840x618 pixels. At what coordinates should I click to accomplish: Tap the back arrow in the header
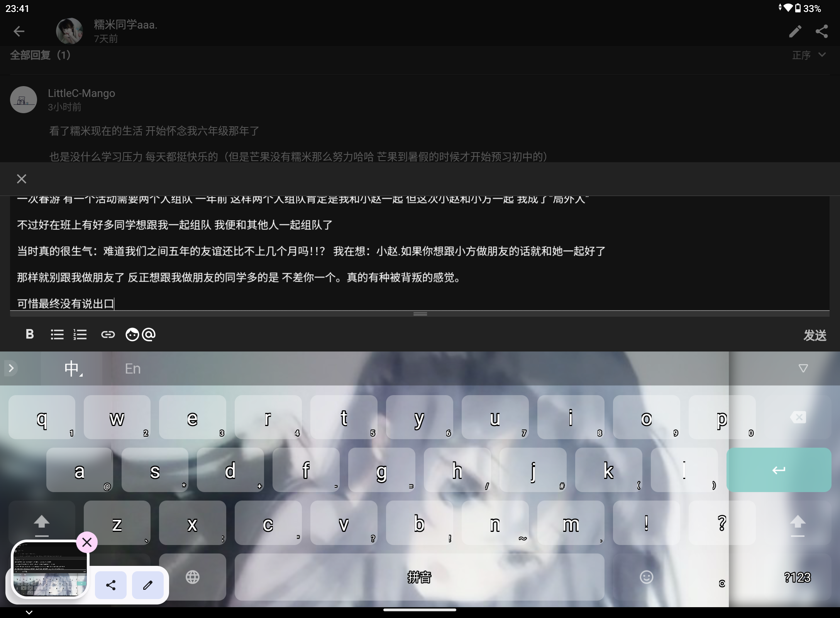[19, 31]
